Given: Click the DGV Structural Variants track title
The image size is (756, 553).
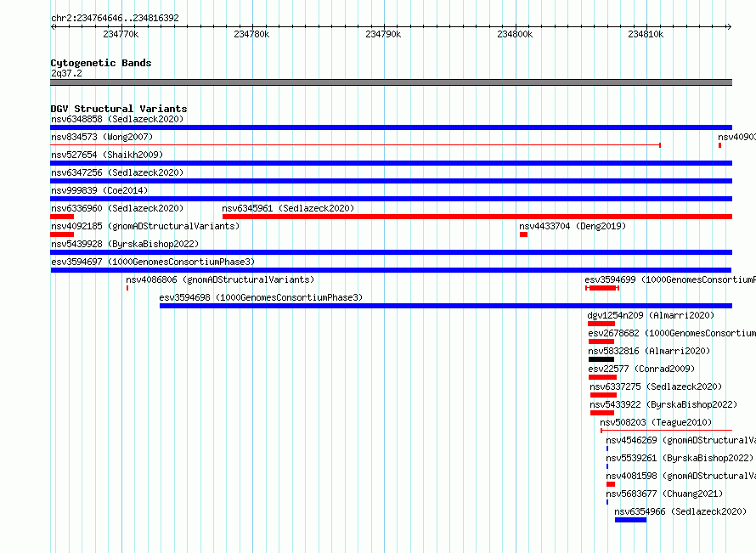Looking at the screenshot, I should (x=119, y=109).
